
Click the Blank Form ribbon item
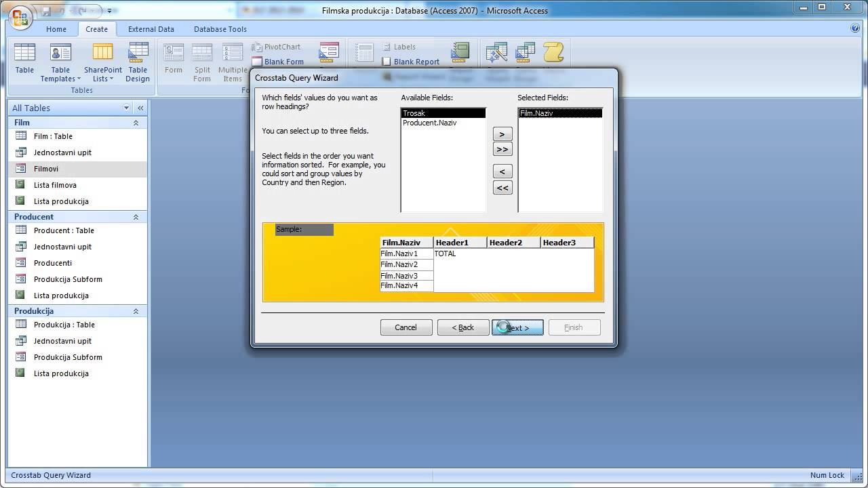(x=278, y=62)
